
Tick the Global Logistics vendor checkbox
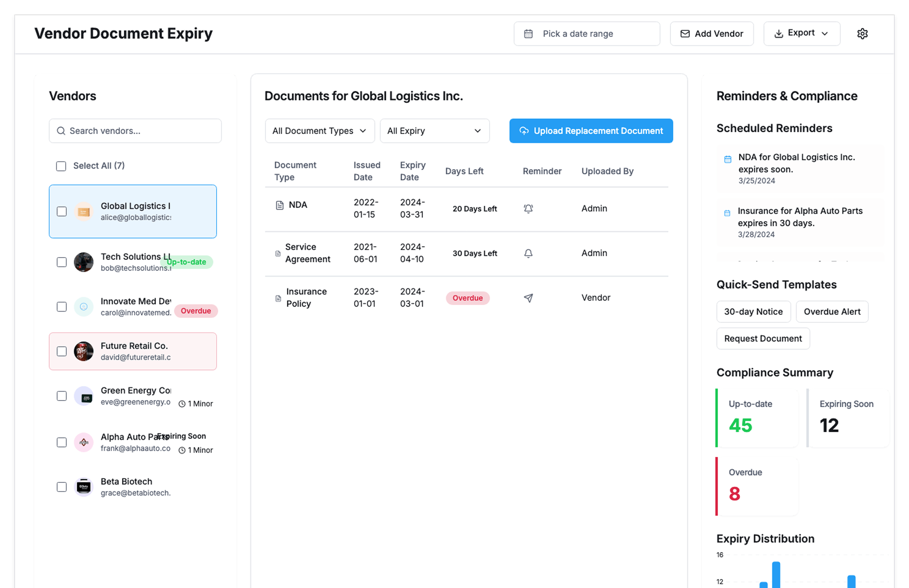click(x=62, y=212)
